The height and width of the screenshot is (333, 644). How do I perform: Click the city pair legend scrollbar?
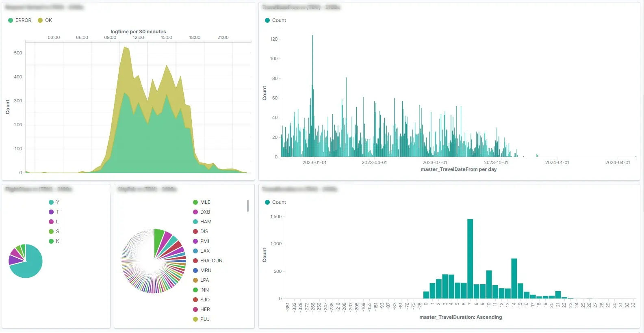pyautogui.click(x=248, y=205)
